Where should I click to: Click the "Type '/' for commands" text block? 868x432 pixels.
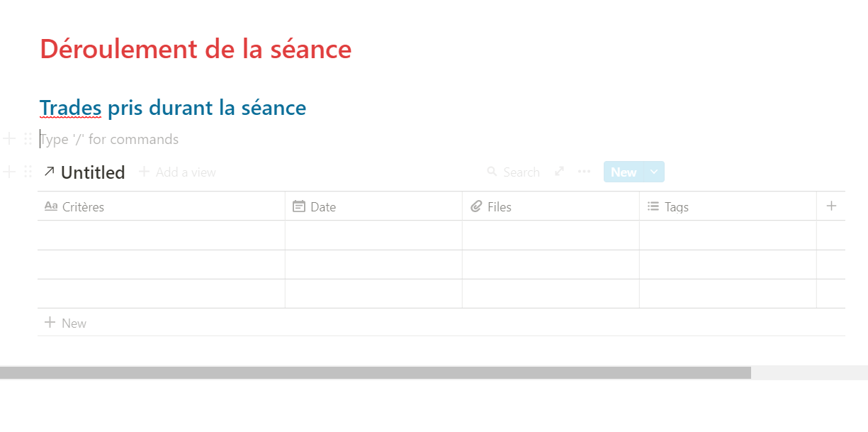click(110, 139)
